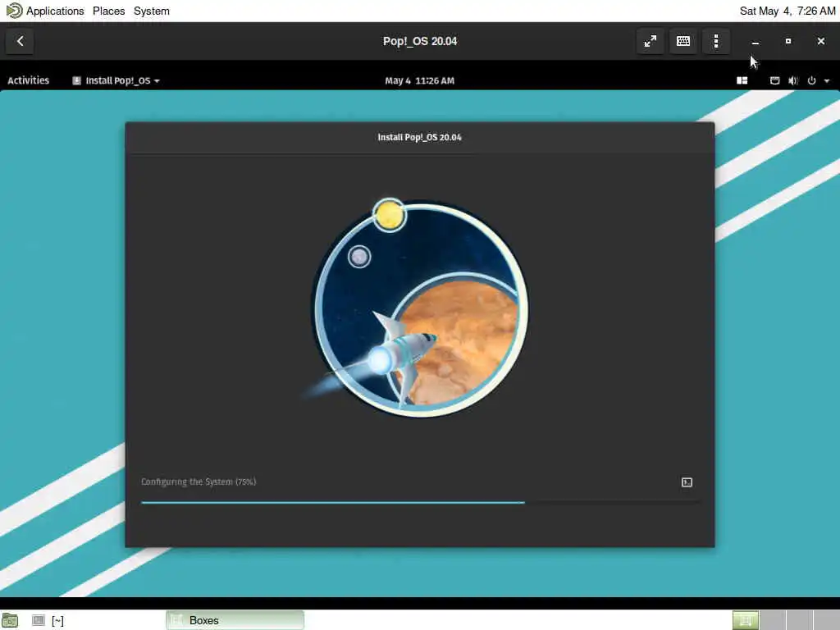Click the rocket illustration in installer
The height and width of the screenshot is (630, 840).
click(x=415, y=308)
